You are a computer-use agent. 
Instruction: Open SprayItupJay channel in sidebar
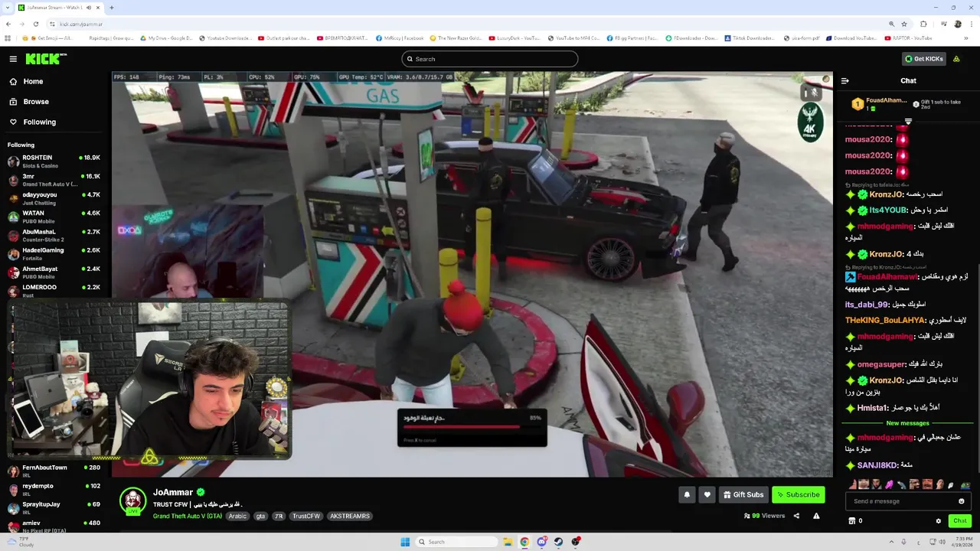pyautogui.click(x=54, y=507)
